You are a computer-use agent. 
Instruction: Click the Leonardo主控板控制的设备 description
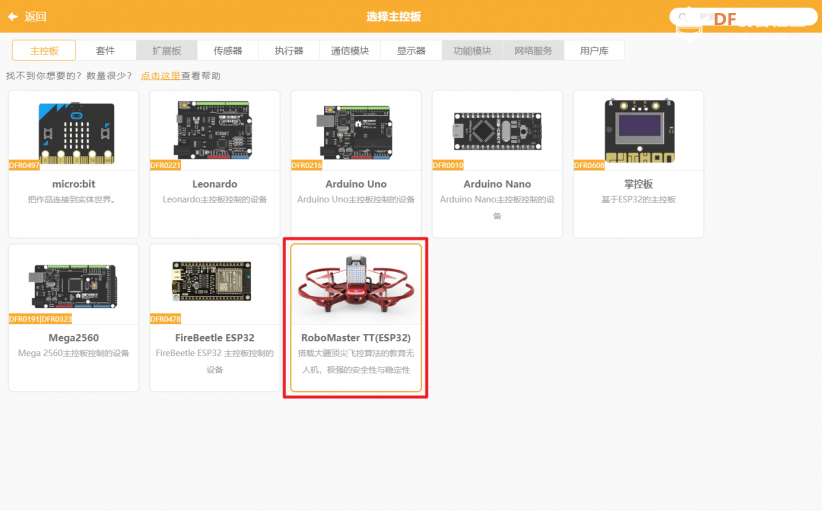(214, 200)
